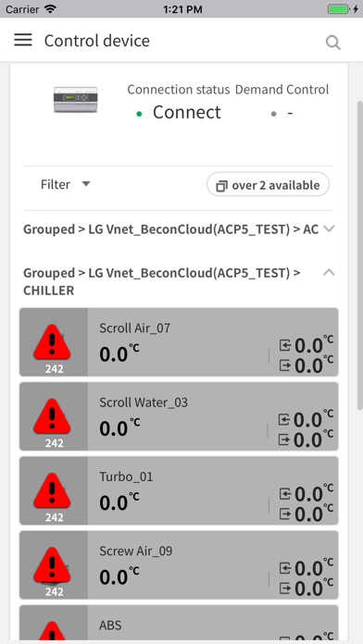Tap the search magnifier icon

(333, 43)
